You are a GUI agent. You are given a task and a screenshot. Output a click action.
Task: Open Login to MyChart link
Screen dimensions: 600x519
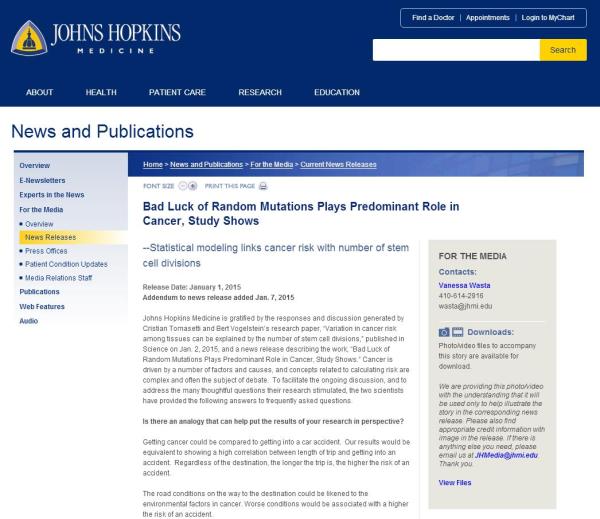point(548,18)
